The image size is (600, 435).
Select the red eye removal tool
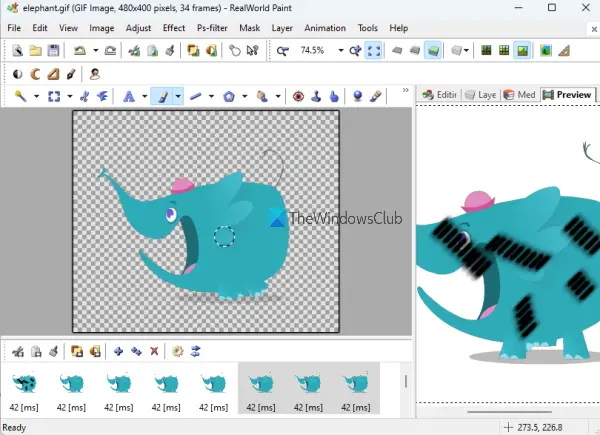[298, 96]
